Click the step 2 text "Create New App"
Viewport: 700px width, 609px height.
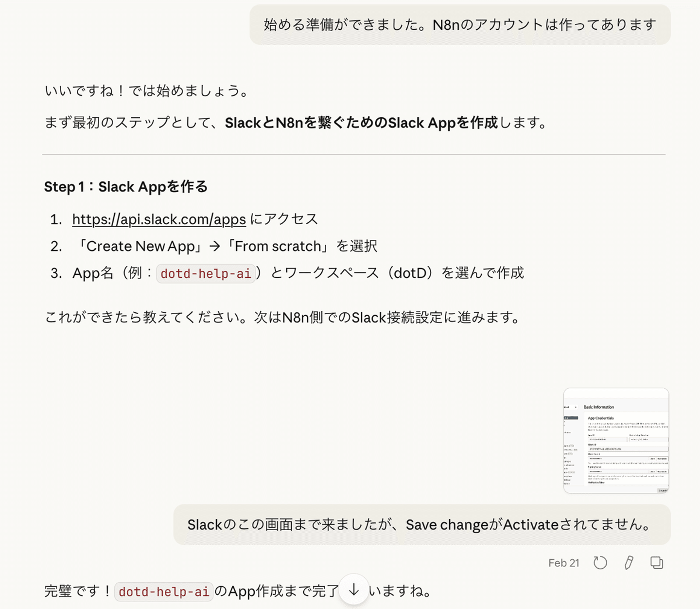(x=140, y=246)
